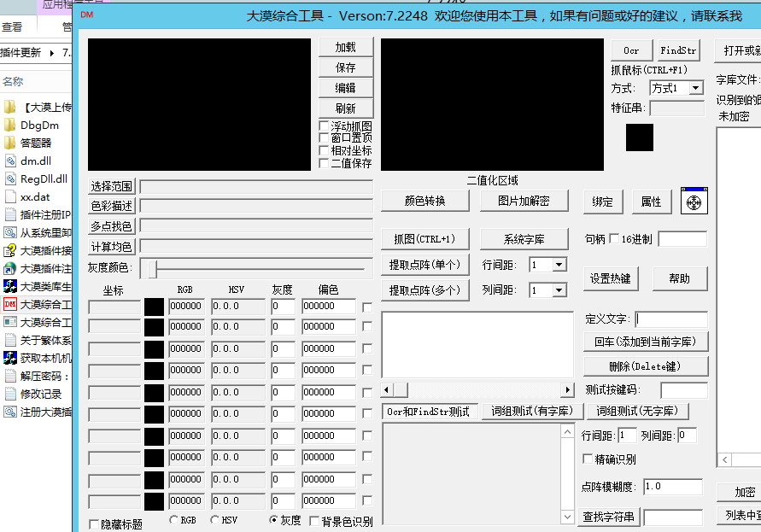Open the 查看 tab in Explorer
This screenshot has height=532, width=761.
point(12,27)
